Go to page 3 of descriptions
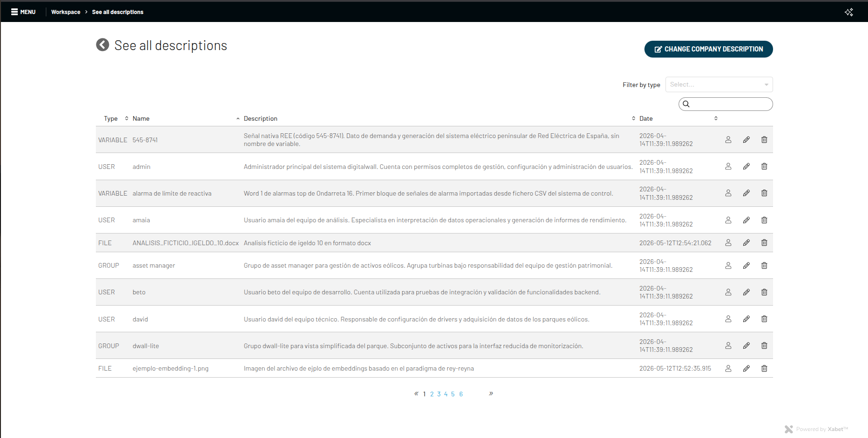The width and height of the screenshot is (868, 438). [439, 394]
